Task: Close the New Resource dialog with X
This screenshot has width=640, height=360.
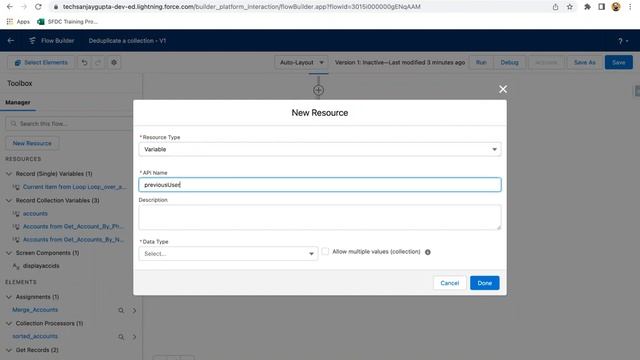Action: click(503, 89)
